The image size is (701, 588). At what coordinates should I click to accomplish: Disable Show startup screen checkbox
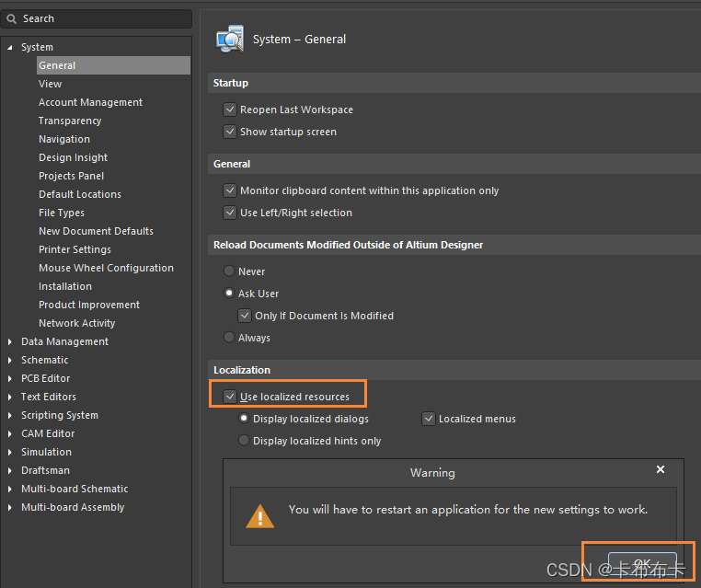230,132
